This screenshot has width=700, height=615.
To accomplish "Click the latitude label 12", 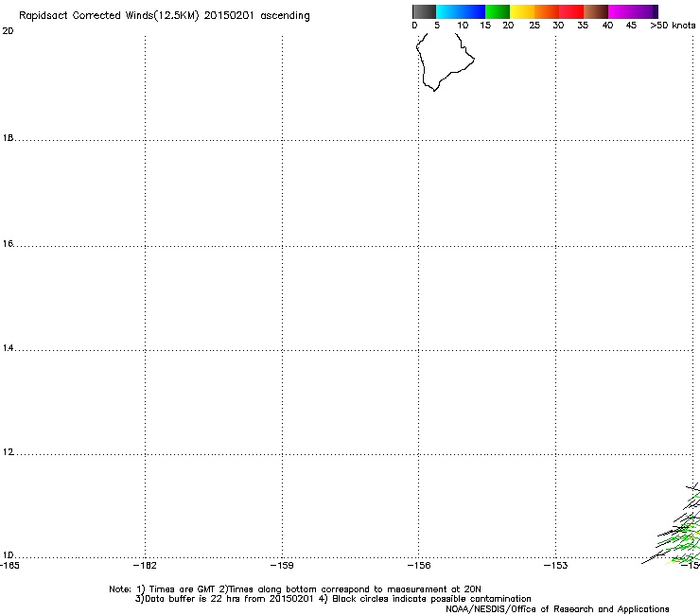I will point(8,452).
